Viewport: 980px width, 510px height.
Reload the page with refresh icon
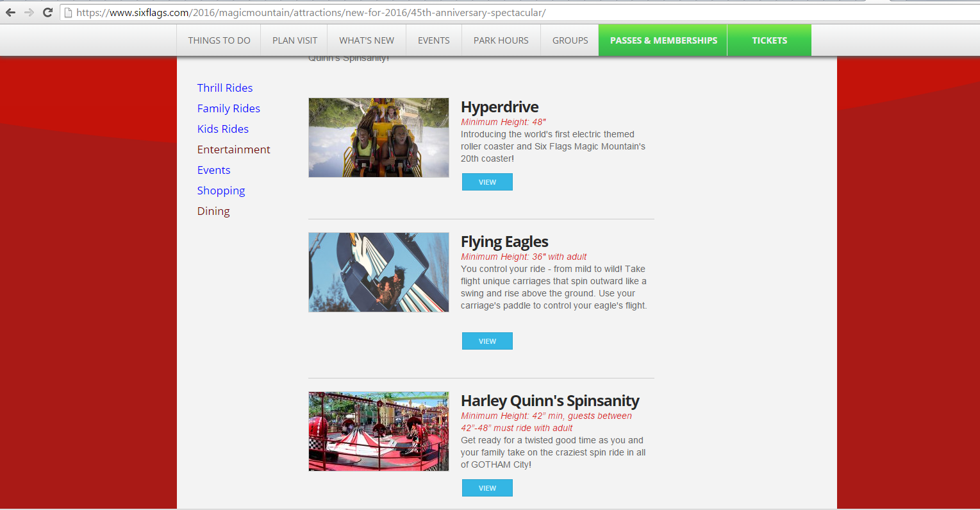tap(47, 12)
